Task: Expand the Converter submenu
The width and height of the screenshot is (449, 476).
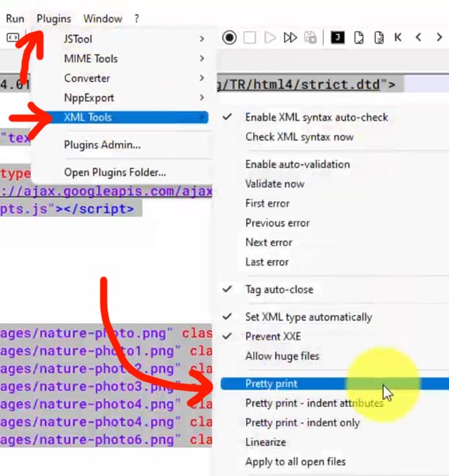Action: pos(133,78)
